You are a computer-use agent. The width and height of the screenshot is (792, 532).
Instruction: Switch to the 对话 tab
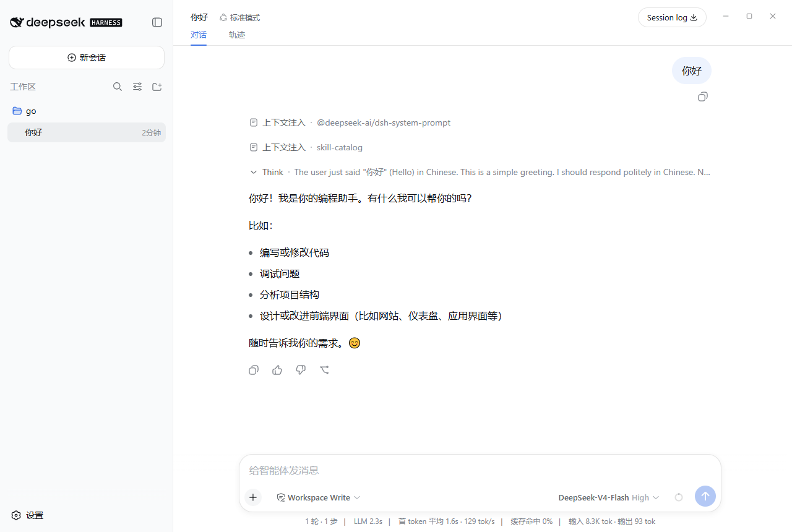pos(199,35)
